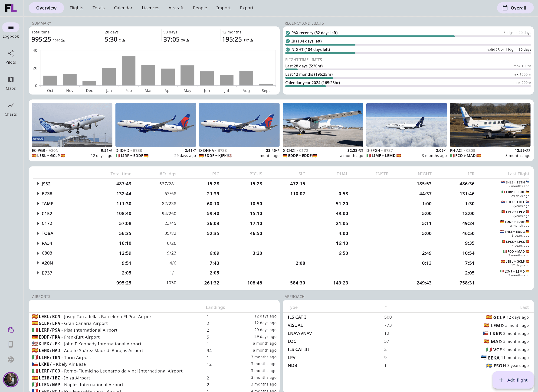This screenshot has width=538, height=392.
Task: Click the PAX recency green check icon
Action: coord(288,33)
